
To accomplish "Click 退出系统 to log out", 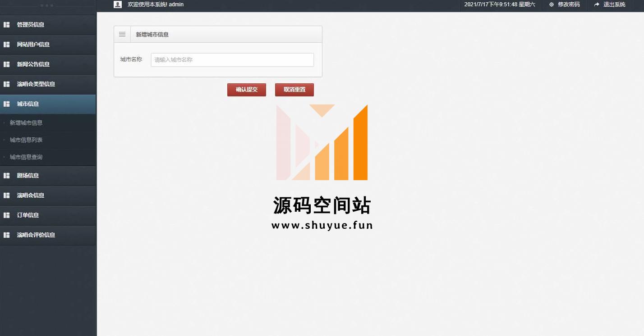I will click(x=614, y=5).
